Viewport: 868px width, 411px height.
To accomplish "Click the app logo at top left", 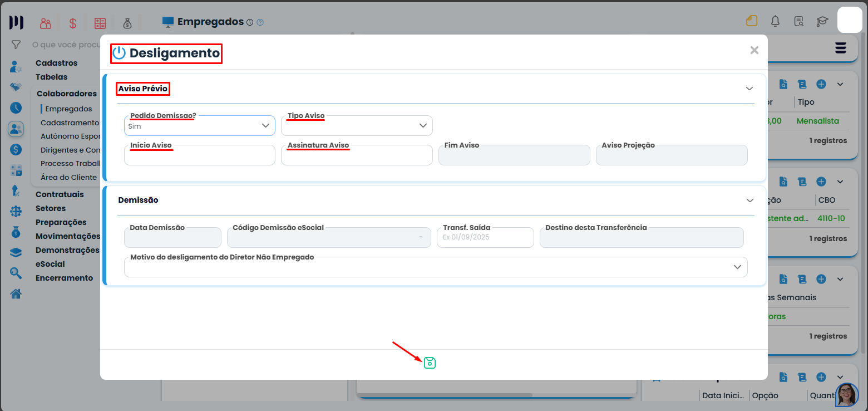I will coord(16,22).
